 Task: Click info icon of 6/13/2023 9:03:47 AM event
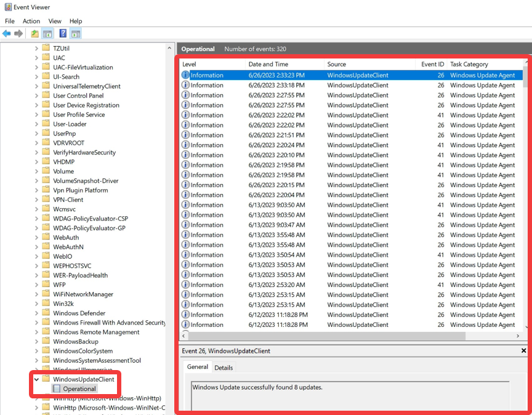(x=185, y=225)
